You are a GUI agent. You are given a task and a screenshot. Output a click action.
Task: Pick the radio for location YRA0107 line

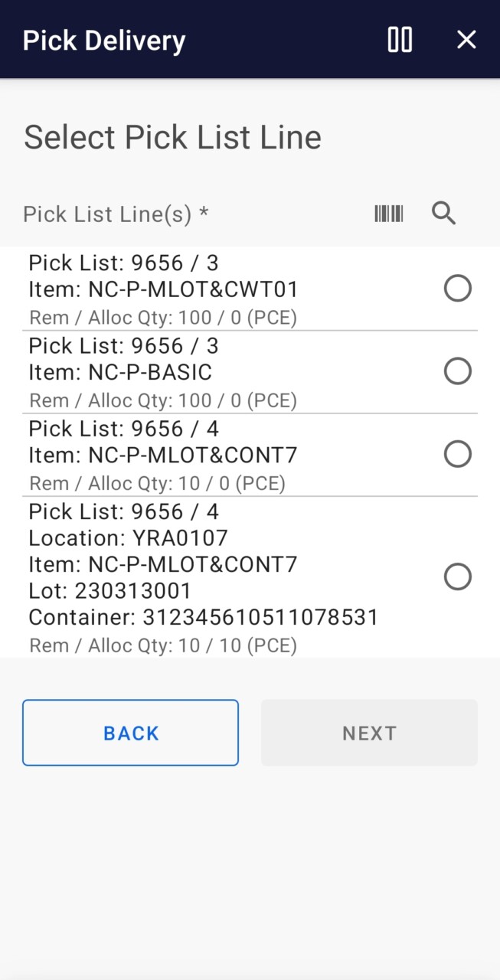(458, 577)
